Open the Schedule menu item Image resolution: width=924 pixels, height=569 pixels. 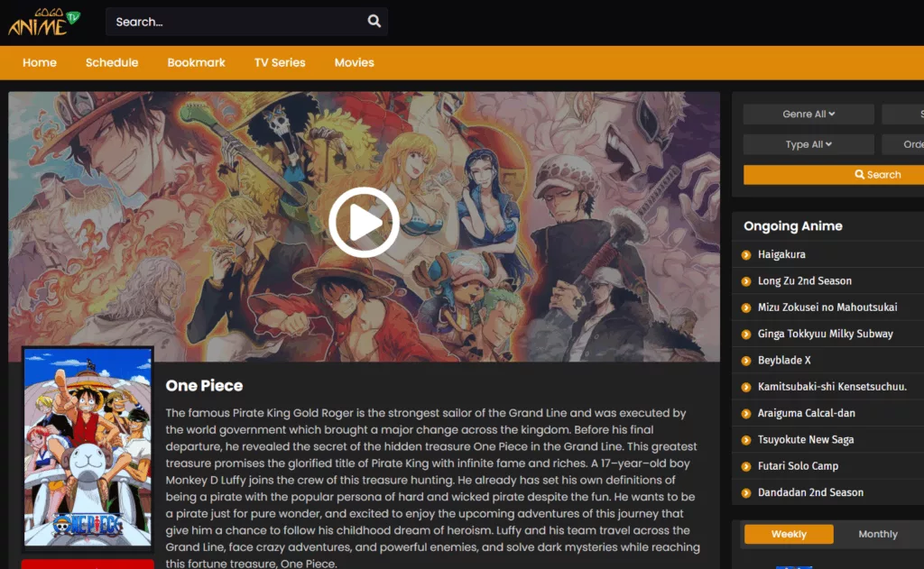point(112,62)
